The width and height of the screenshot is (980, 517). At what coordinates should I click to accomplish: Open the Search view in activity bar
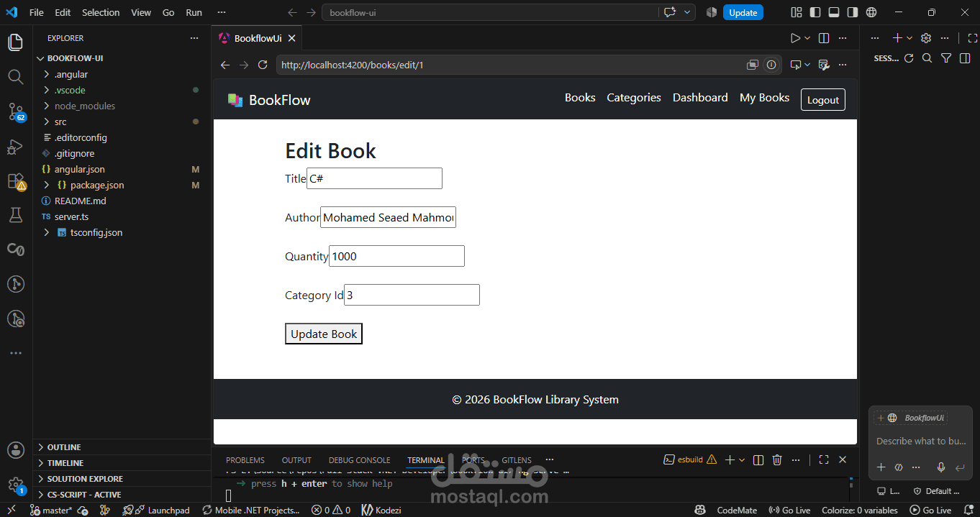[x=15, y=76]
